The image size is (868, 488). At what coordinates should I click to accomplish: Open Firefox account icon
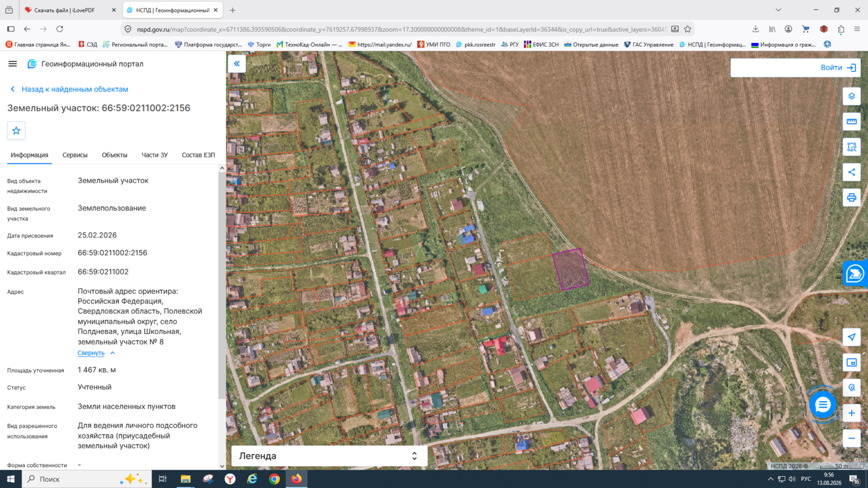788,29
